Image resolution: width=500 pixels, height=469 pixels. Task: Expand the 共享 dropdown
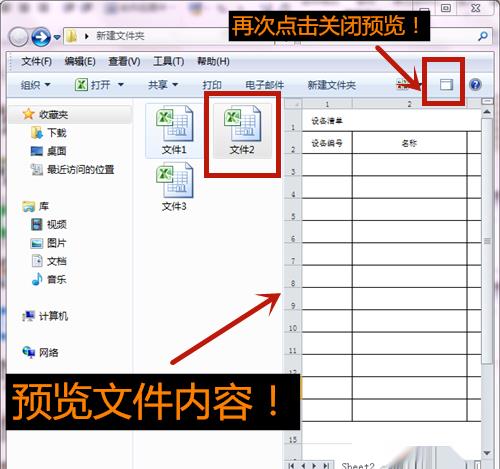(163, 85)
